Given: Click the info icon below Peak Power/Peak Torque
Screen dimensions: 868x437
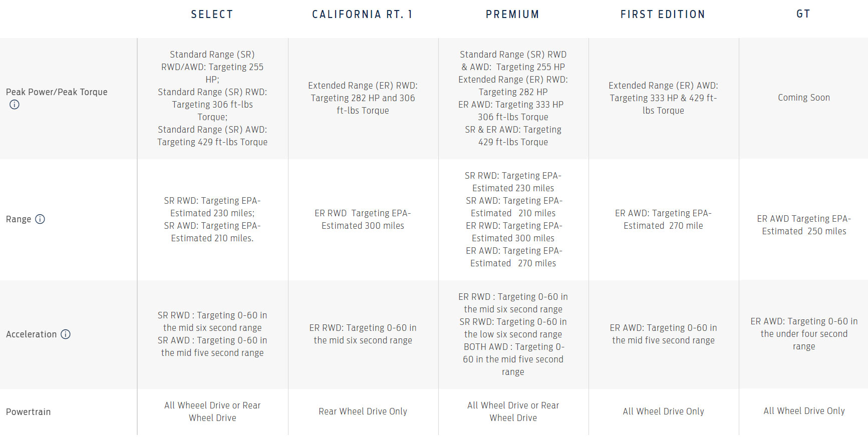Looking at the screenshot, I should click(15, 105).
